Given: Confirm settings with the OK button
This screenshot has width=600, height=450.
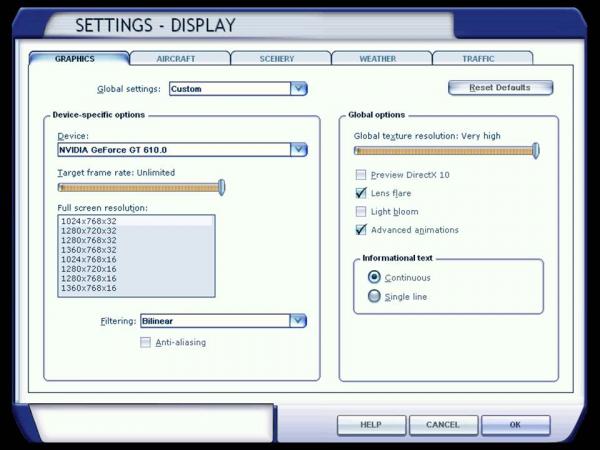Looking at the screenshot, I should pos(515,425).
